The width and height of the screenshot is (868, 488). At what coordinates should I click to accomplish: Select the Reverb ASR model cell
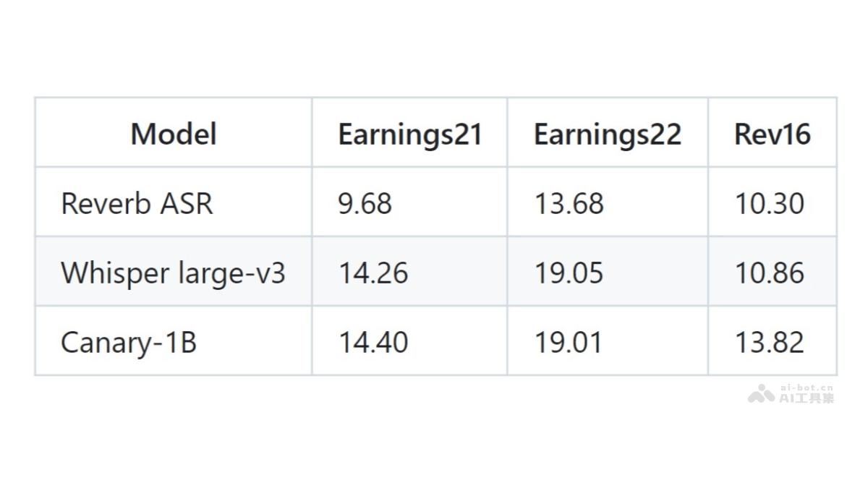pyautogui.click(x=137, y=203)
